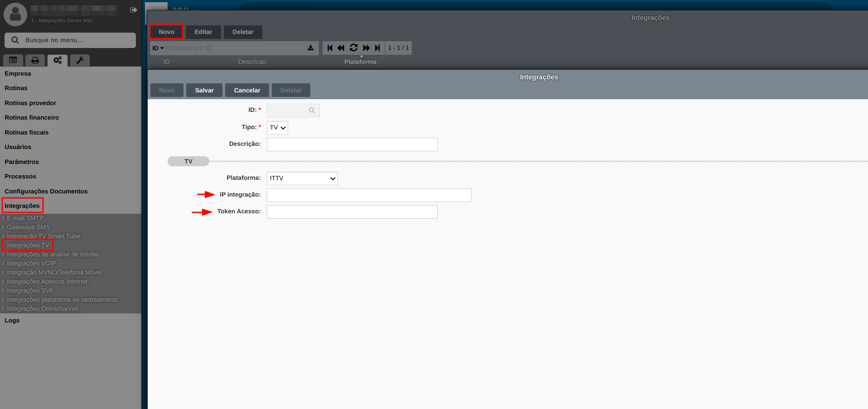
Task: Click the refresh records icon
Action: point(354,48)
